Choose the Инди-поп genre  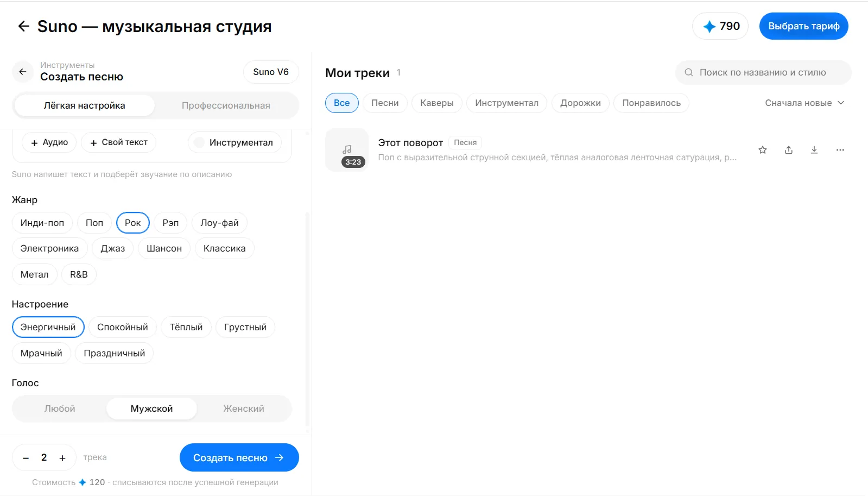click(42, 223)
